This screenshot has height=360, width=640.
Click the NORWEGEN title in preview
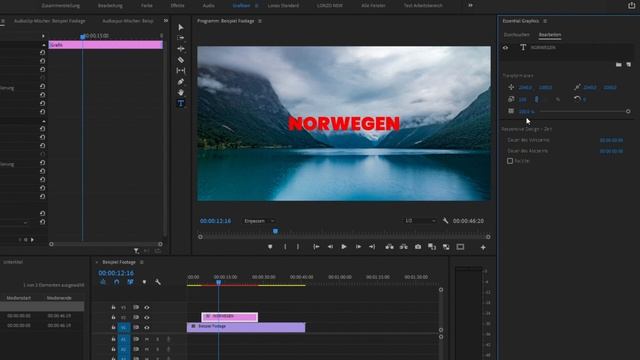344,124
